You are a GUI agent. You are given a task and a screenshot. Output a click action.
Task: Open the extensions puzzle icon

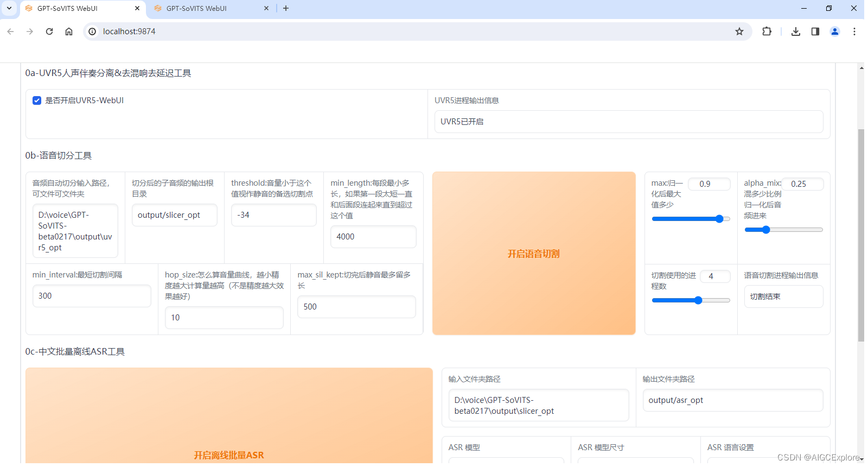pyautogui.click(x=767, y=31)
